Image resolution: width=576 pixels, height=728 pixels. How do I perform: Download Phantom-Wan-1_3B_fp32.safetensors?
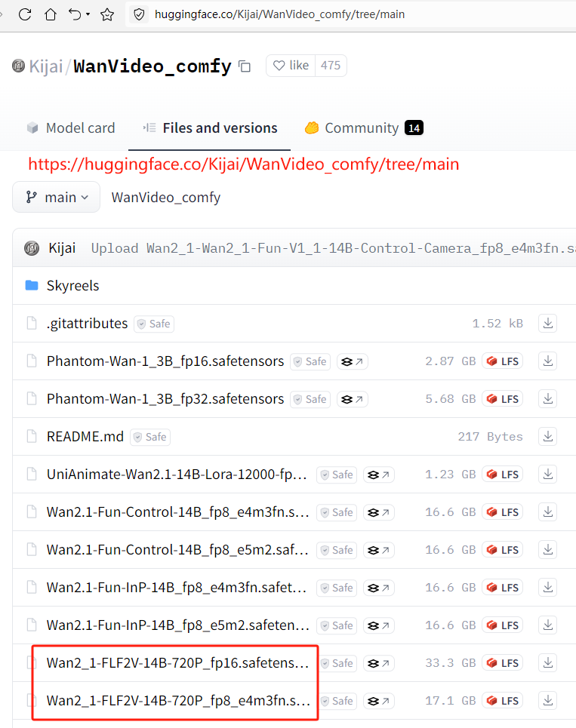point(548,399)
